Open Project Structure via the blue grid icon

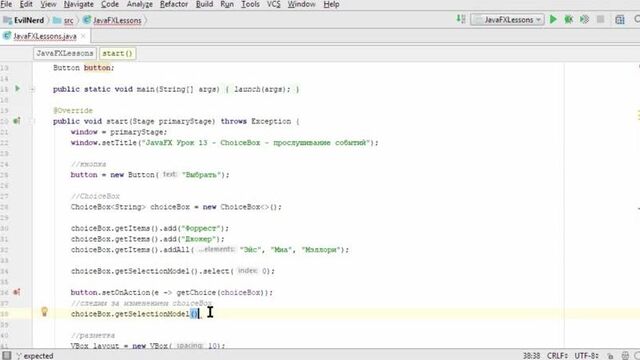[620, 20]
